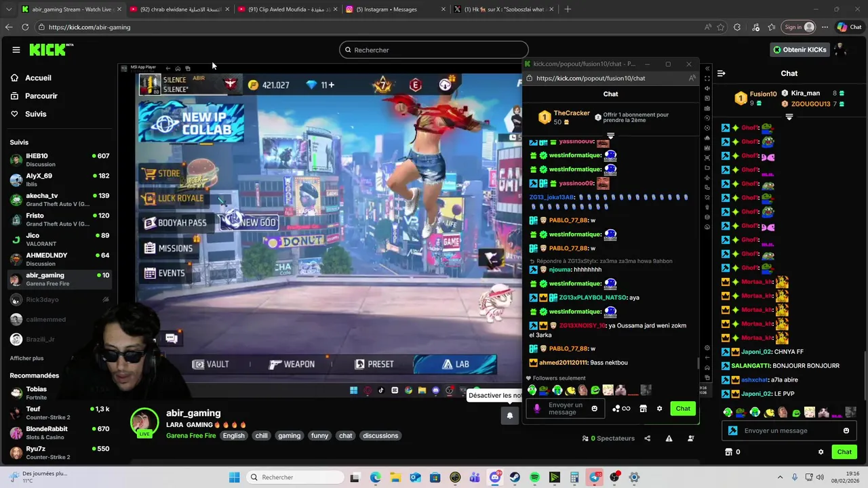Screen dimensions: 868x488
Task: Toggle MSI App Player volume icon
Action: point(707,89)
